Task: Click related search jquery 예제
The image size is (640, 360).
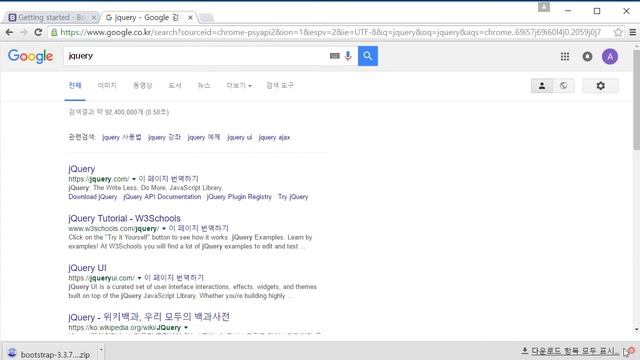Action: (204, 137)
